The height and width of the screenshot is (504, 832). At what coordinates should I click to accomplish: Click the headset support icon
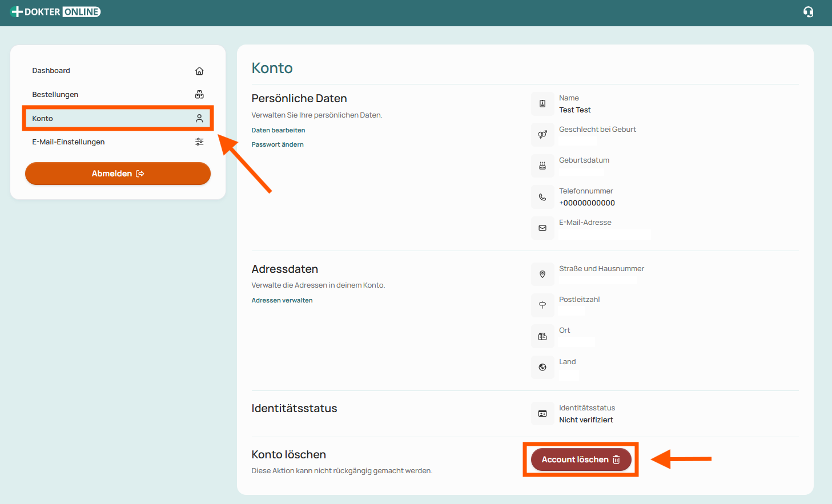808,12
